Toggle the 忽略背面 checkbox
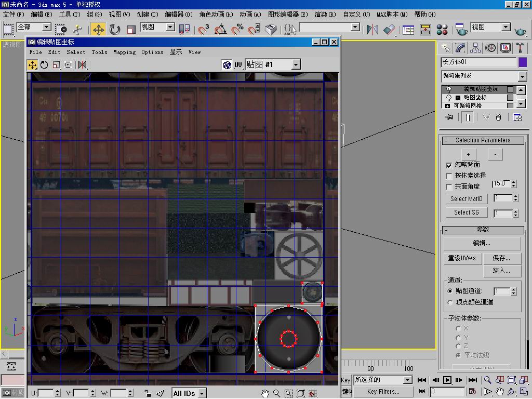Viewport: 532px width, 399px height. tap(449, 165)
